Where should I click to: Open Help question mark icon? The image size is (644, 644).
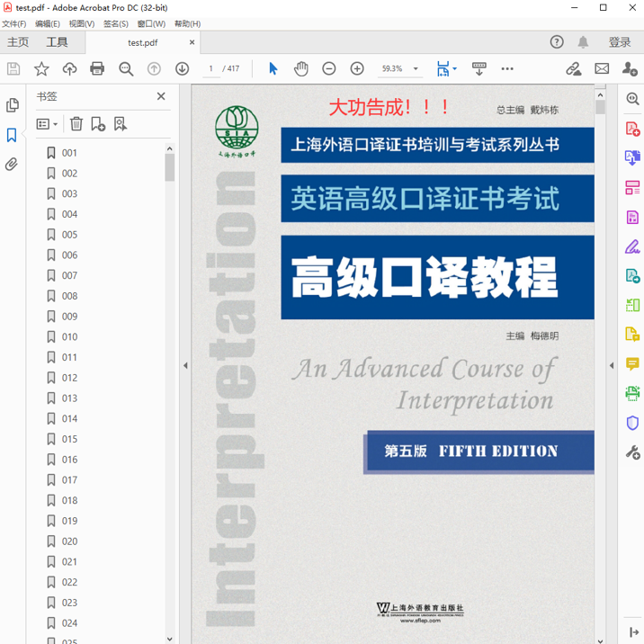coord(557,42)
